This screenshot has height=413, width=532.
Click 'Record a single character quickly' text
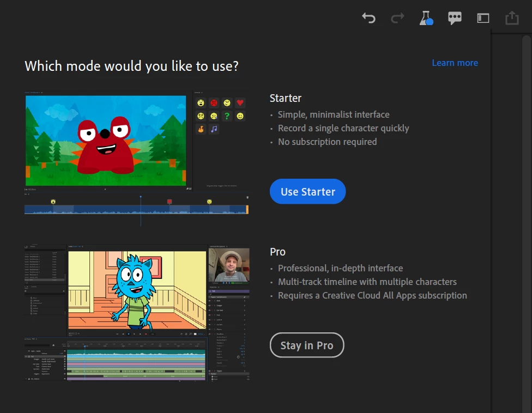coord(343,128)
